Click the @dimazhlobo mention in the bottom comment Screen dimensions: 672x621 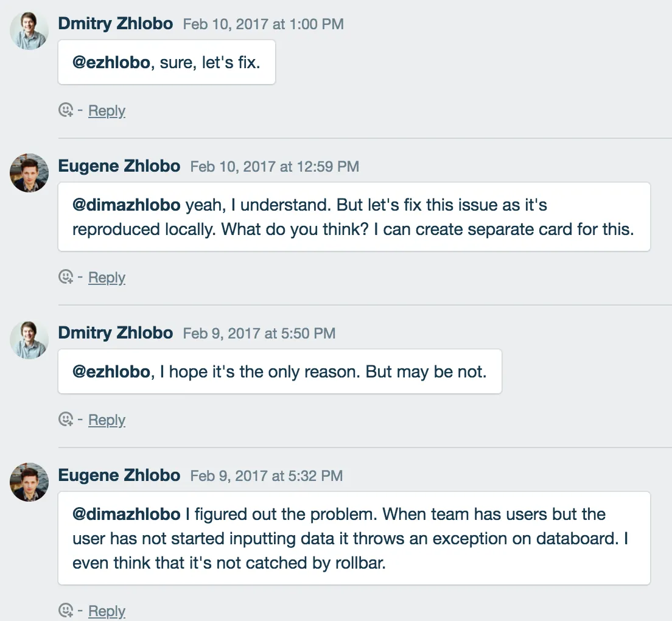point(126,514)
